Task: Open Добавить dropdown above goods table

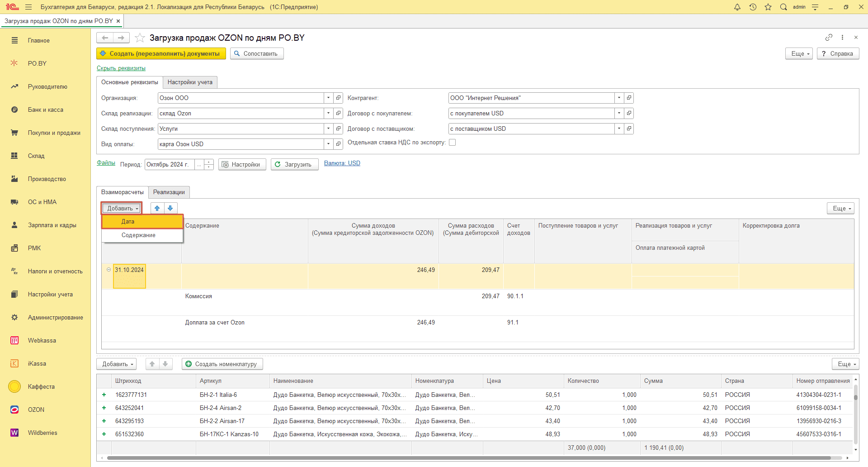Action: [x=117, y=364]
